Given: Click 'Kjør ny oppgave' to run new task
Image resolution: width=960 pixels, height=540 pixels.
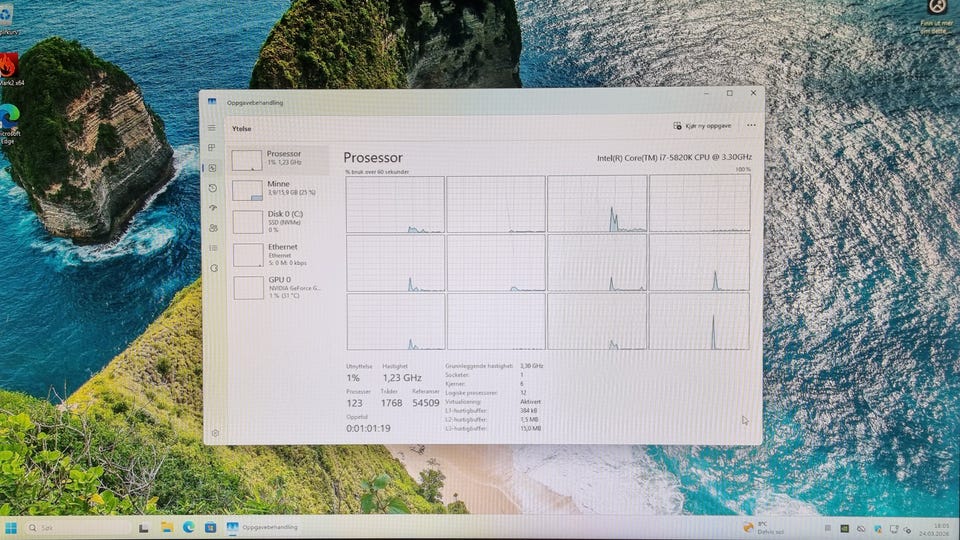Looking at the screenshot, I should pyautogui.click(x=702, y=126).
